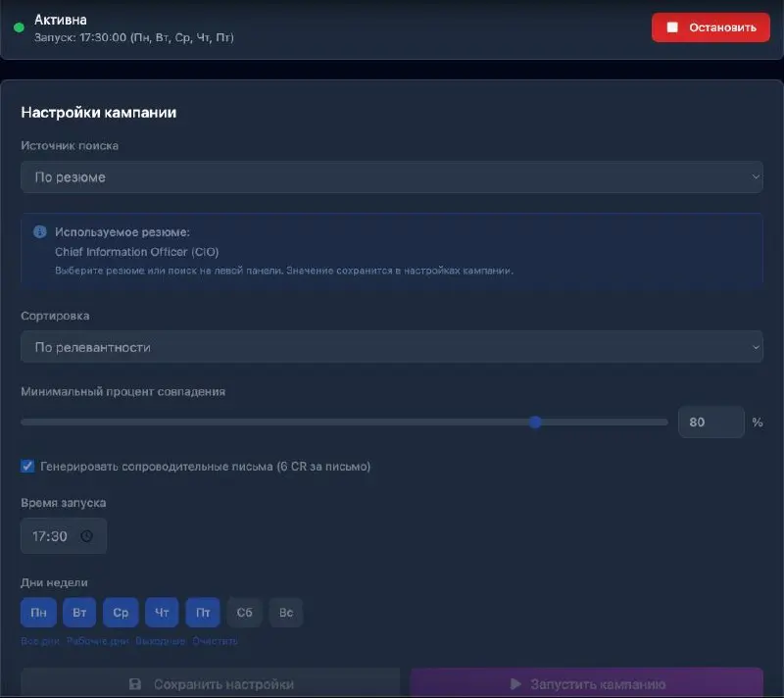Click the clock icon in time field
The width and height of the screenshot is (784, 698).
pyautogui.click(x=86, y=536)
